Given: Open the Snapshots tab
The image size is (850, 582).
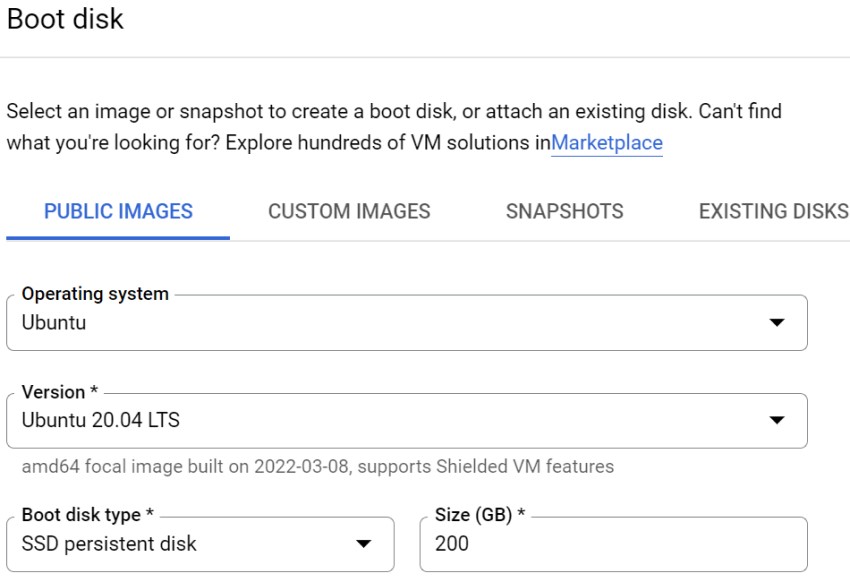Looking at the screenshot, I should (564, 211).
